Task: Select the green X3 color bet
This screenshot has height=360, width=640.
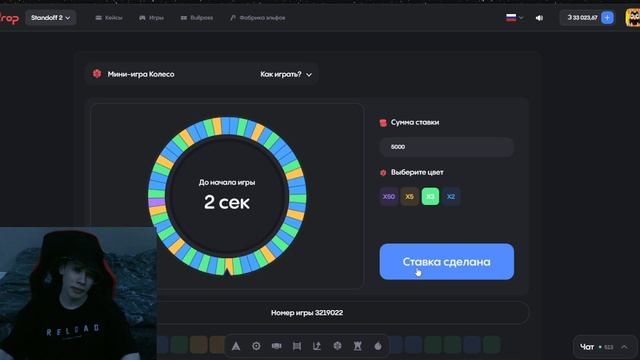Action: [430, 197]
